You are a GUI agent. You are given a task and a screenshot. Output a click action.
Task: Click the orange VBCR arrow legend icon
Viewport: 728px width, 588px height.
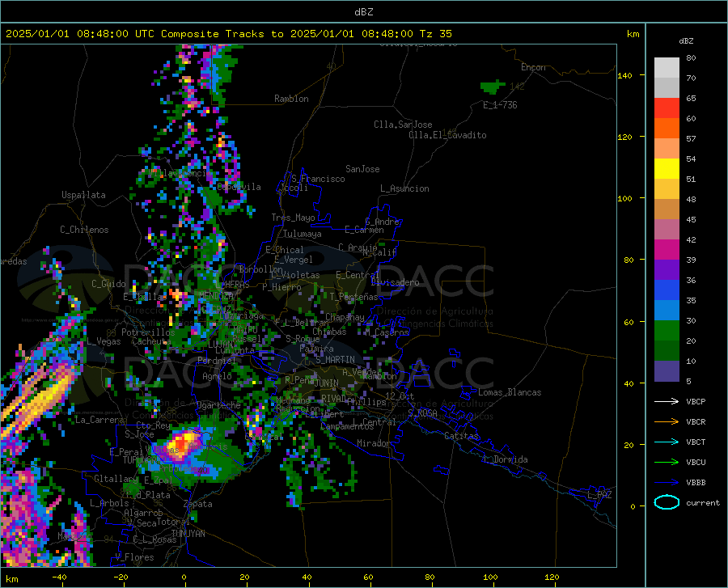pyautogui.click(x=667, y=422)
